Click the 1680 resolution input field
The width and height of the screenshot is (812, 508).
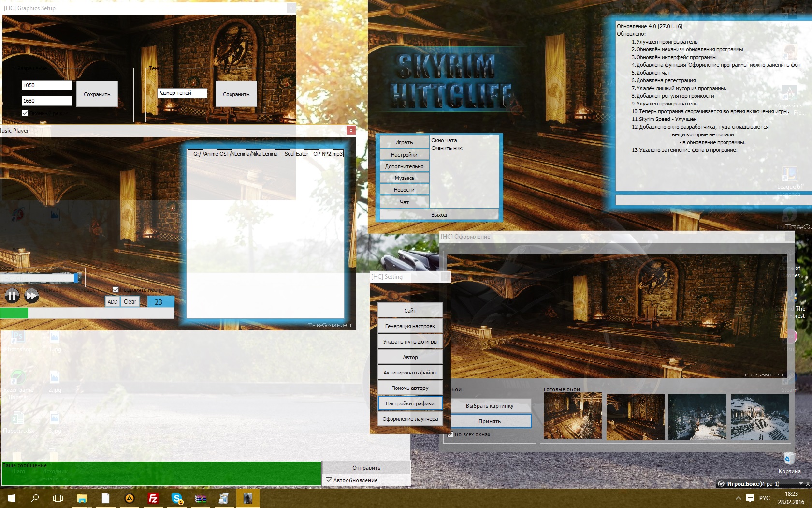tap(47, 101)
